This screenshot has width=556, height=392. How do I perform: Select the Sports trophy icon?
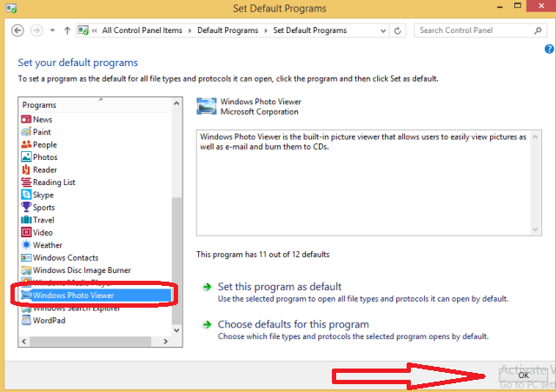tap(26, 207)
